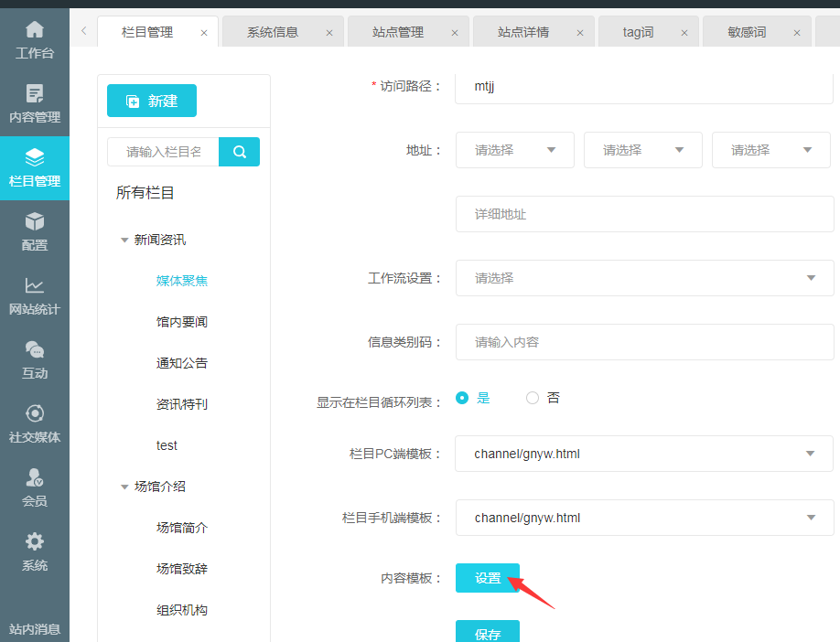The image size is (840, 642).
Task: Select 馆内要闻 in the column tree
Action: point(182,322)
